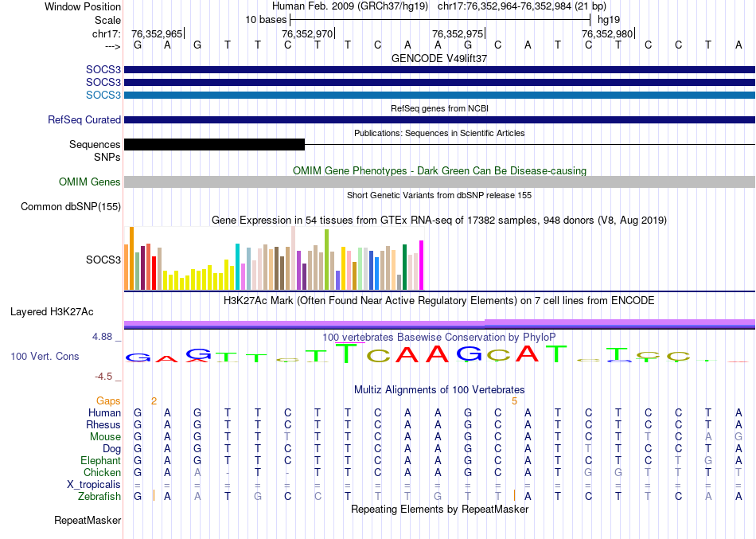Select the Chicken alignment row label
Image resolution: width=756 pixels, height=539 pixels.
click(x=102, y=472)
